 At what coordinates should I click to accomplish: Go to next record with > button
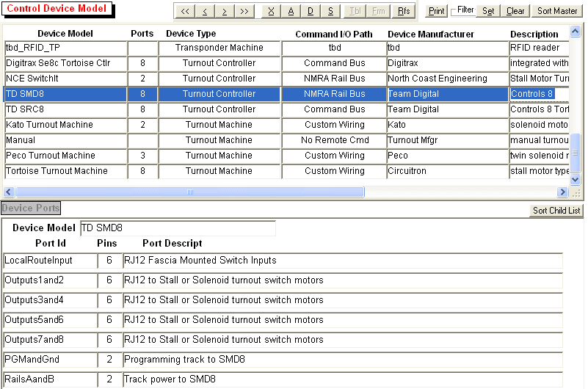coord(225,11)
